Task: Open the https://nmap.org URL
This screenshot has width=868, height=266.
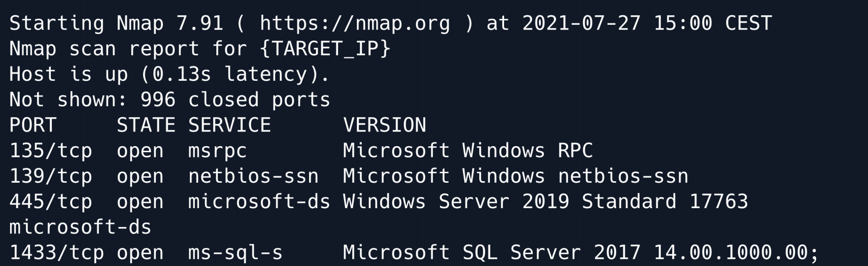Action: point(354,23)
